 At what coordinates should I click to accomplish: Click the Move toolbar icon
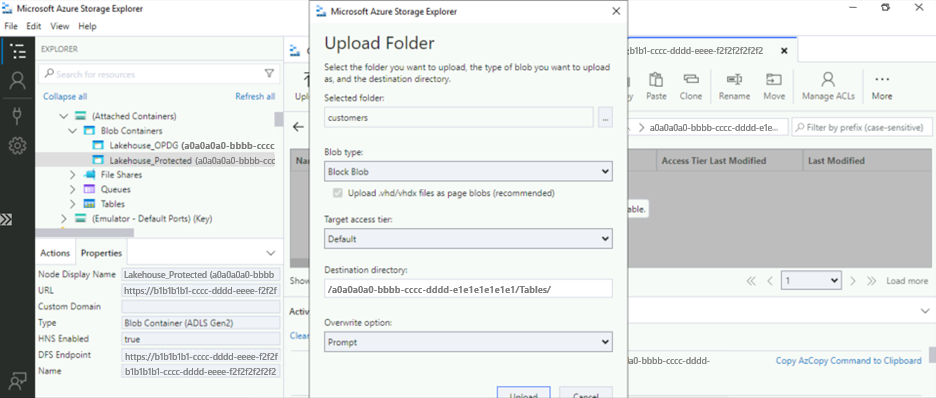click(774, 87)
